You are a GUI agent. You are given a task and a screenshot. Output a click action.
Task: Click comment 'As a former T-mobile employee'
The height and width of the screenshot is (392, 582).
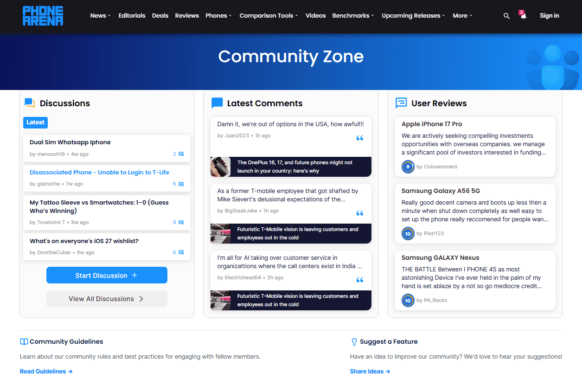point(288,195)
